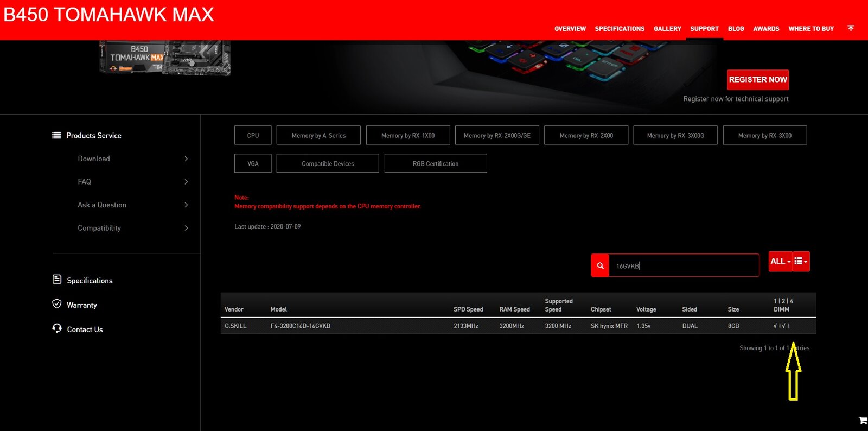The width and height of the screenshot is (868, 431).
Task: Sort table by RAM Speed column
Action: tap(515, 309)
